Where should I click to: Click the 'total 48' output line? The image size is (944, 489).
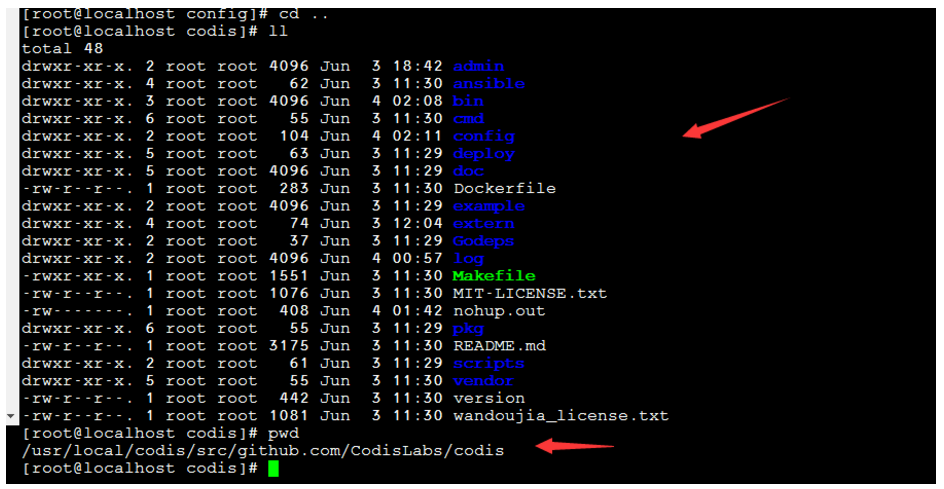coord(63,49)
